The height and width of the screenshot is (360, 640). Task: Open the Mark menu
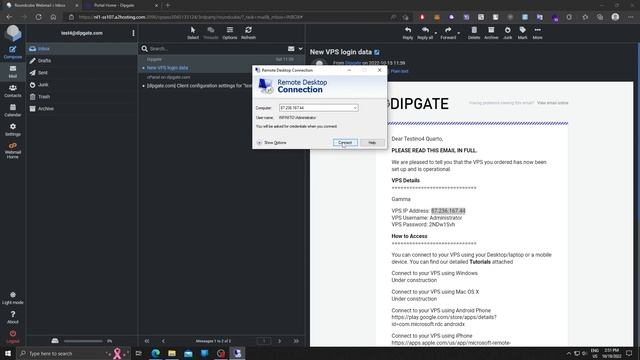[x=522, y=33]
